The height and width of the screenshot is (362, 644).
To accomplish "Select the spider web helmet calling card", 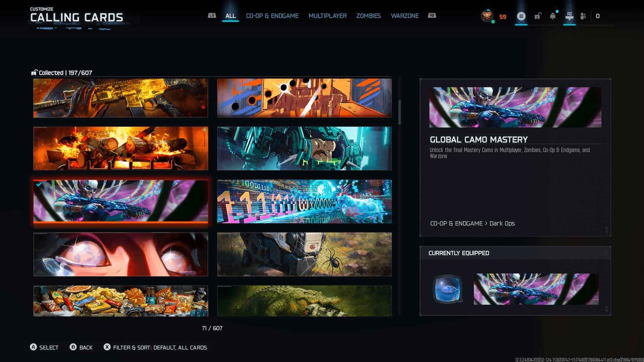I will pyautogui.click(x=305, y=254).
